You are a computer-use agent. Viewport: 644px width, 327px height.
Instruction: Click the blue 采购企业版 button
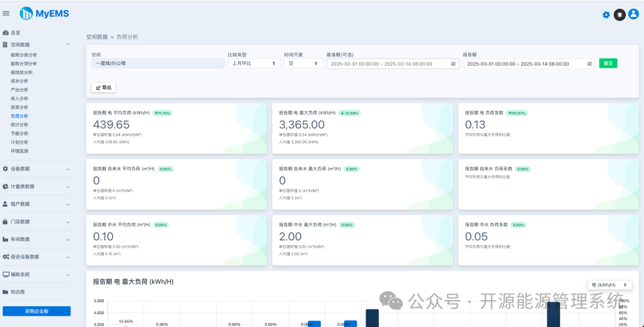coord(36,311)
